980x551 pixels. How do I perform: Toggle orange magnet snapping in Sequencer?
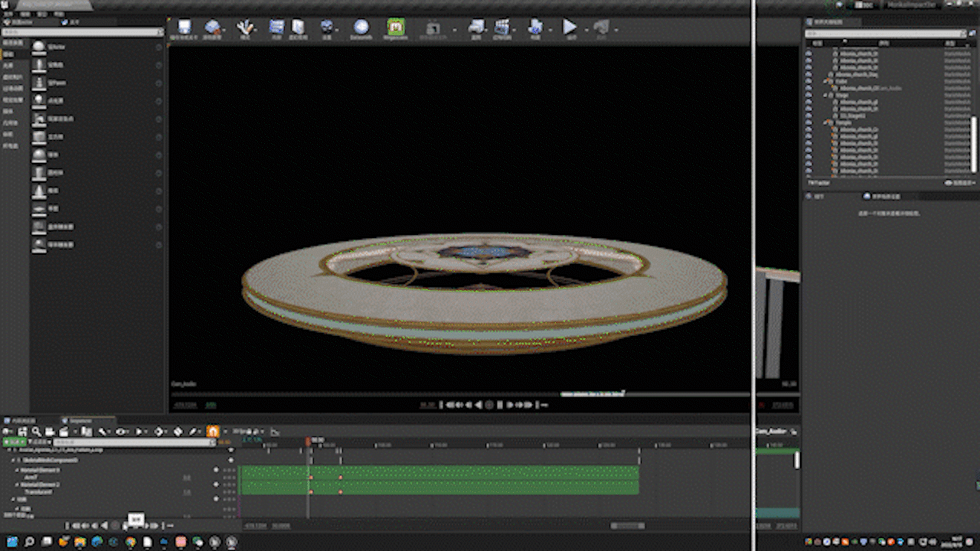coord(213,432)
